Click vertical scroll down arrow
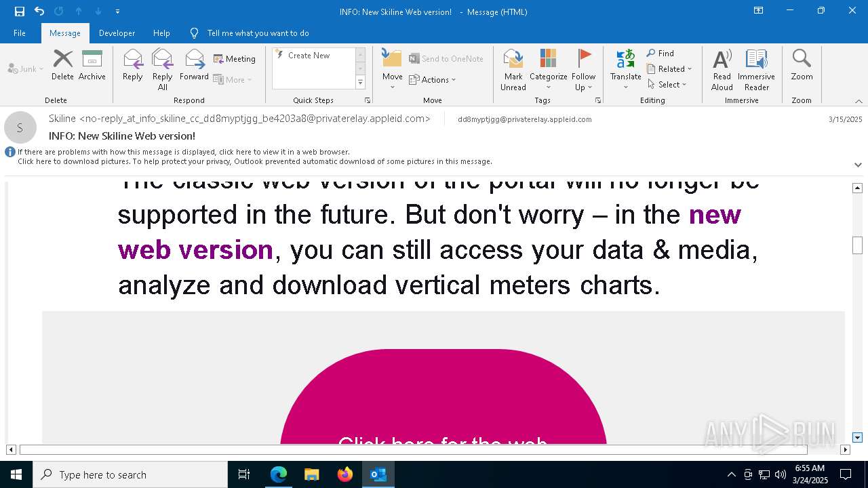This screenshot has height=488, width=868. [857, 438]
